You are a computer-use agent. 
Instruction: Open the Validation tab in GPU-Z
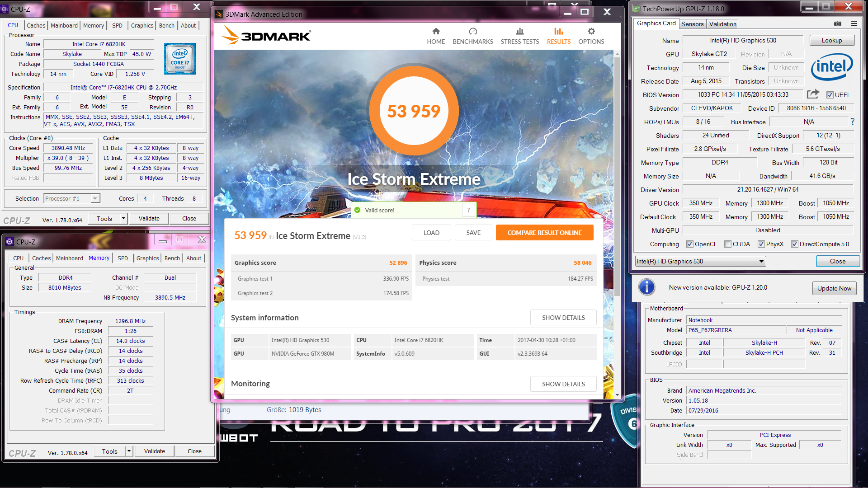pyautogui.click(x=722, y=24)
